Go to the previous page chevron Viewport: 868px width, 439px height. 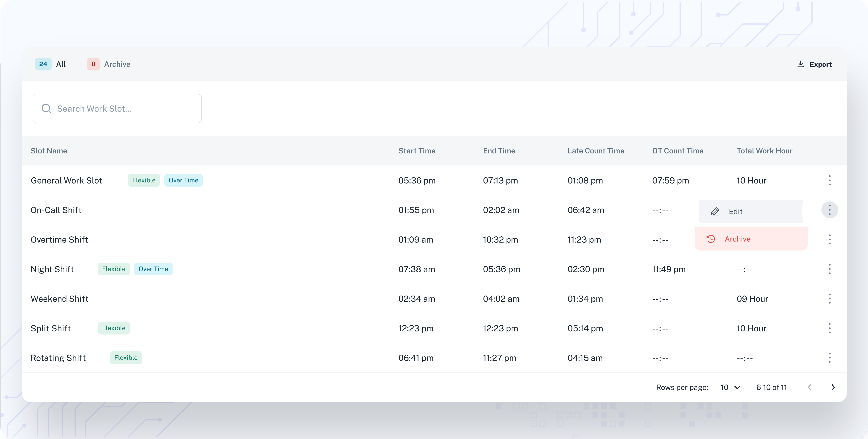809,387
